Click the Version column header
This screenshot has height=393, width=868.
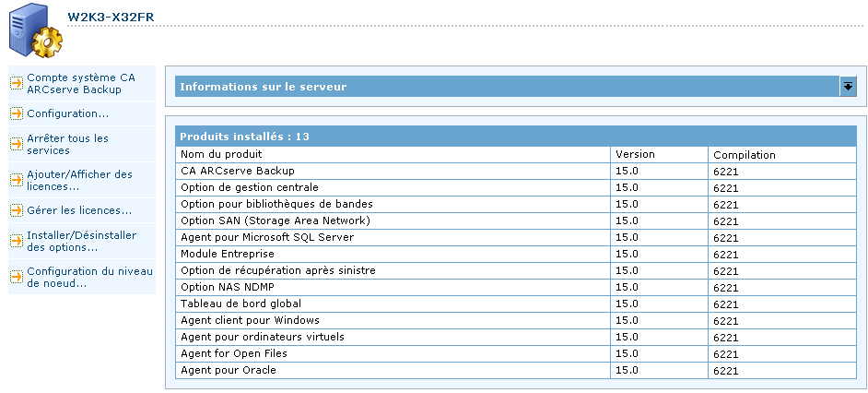pyautogui.click(x=636, y=154)
